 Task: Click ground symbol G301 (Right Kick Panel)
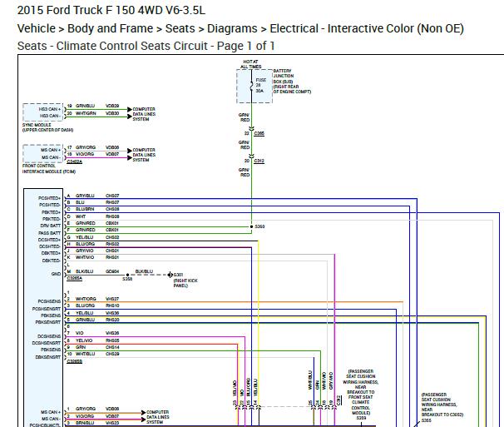point(170,275)
